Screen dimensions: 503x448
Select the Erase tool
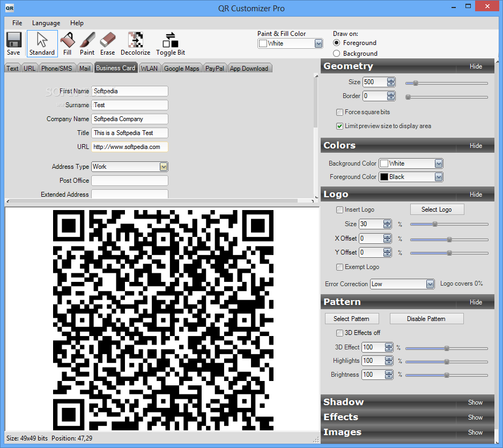(107, 43)
